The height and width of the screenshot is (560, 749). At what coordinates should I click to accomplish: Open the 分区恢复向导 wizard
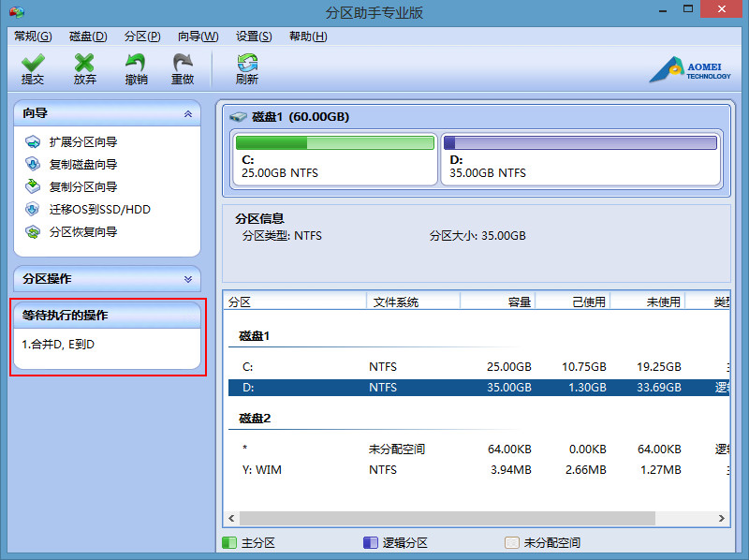(x=82, y=232)
